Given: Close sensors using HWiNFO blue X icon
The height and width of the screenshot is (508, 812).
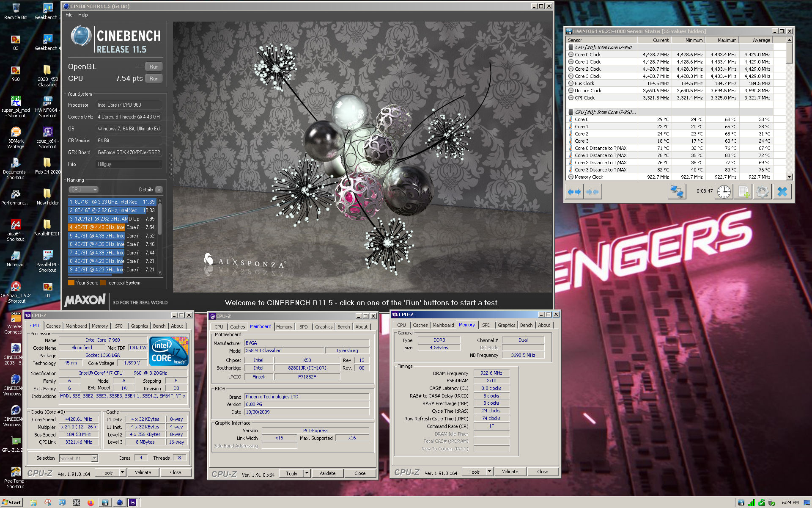Looking at the screenshot, I should [x=782, y=192].
